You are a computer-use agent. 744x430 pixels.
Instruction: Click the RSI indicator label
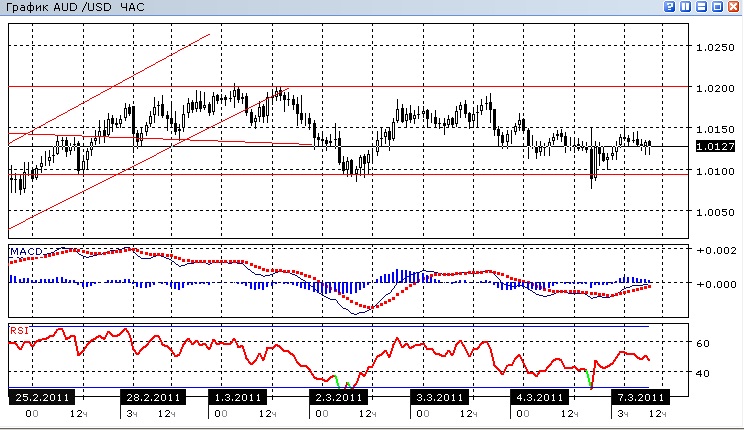[19, 330]
